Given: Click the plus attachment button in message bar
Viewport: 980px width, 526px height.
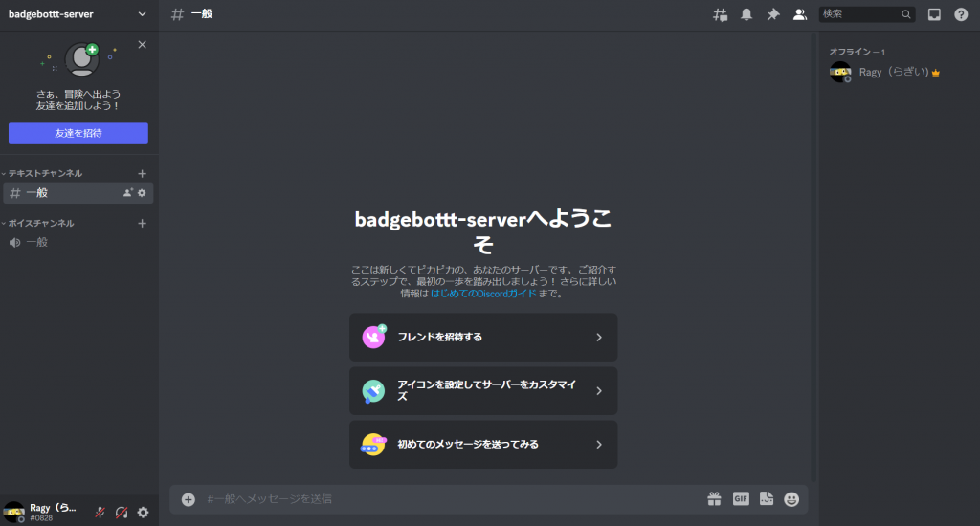Looking at the screenshot, I should [x=189, y=499].
